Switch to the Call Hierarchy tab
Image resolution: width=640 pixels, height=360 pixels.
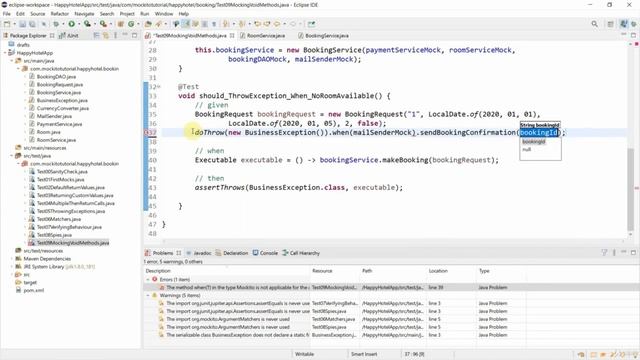tap(301, 253)
